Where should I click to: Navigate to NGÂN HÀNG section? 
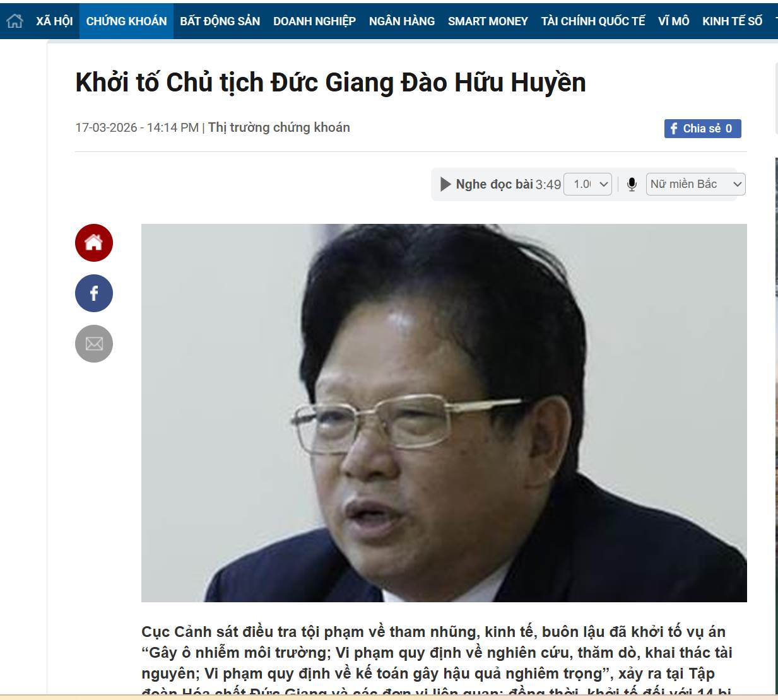tap(402, 21)
